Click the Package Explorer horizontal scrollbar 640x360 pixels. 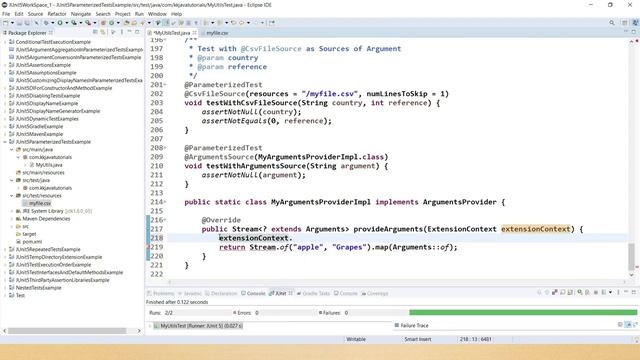(67, 331)
